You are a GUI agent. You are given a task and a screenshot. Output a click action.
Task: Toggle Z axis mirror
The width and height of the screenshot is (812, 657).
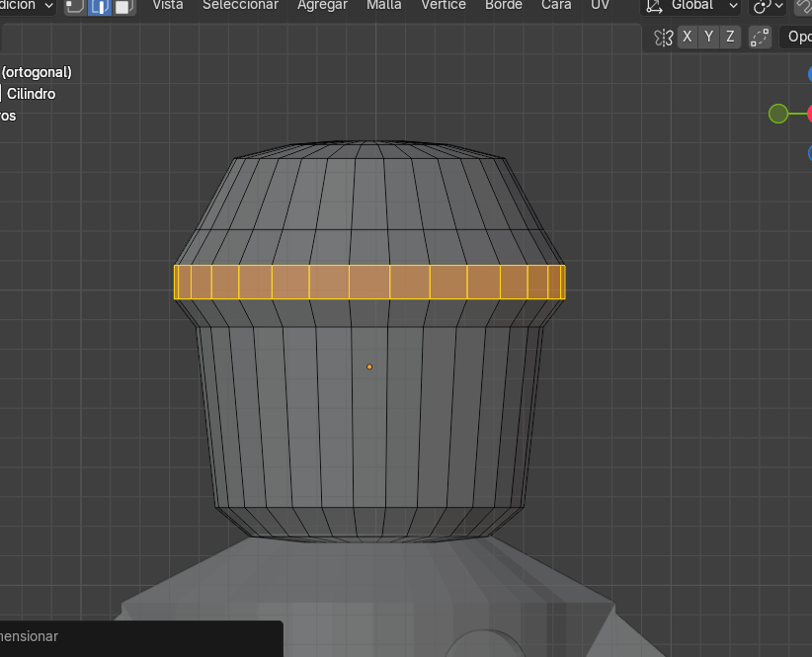[730, 38]
